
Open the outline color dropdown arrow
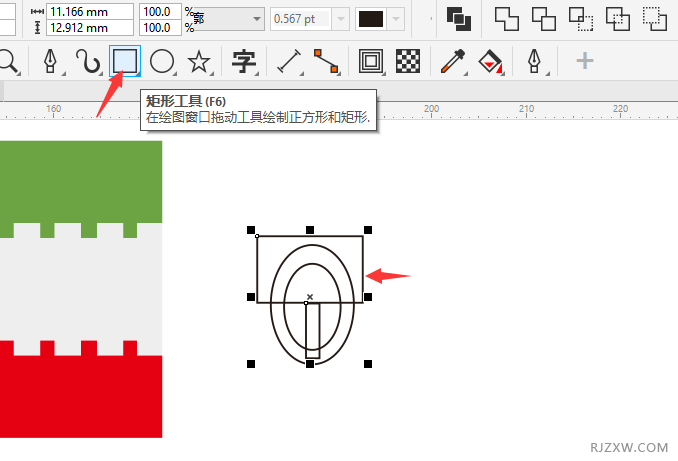pos(396,19)
